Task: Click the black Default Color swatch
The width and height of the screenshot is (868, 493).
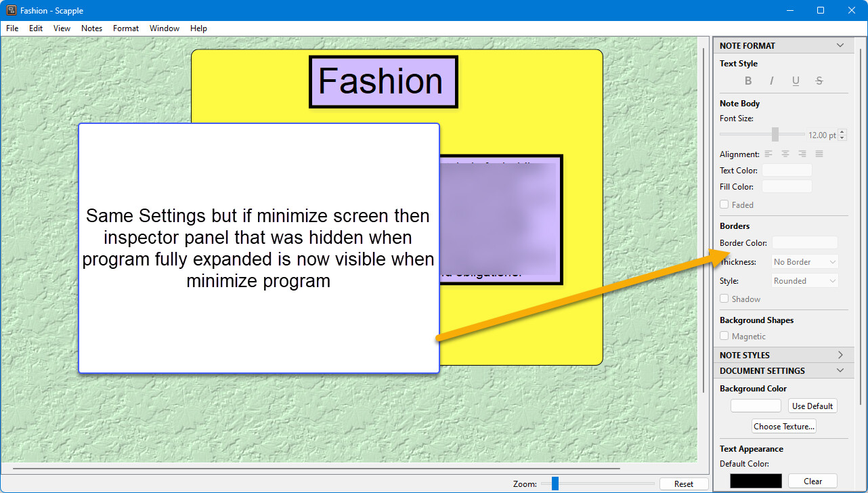Action: point(756,481)
